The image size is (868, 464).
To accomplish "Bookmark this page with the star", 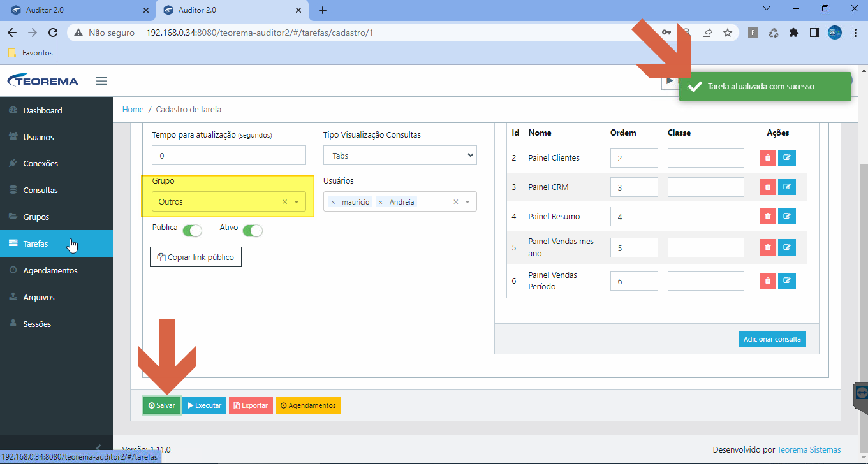I will 727,33.
